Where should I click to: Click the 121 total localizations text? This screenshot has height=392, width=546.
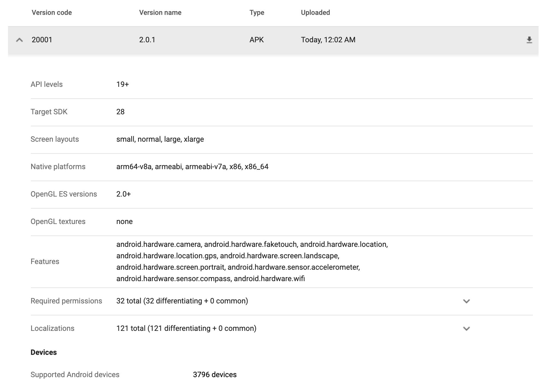(186, 328)
